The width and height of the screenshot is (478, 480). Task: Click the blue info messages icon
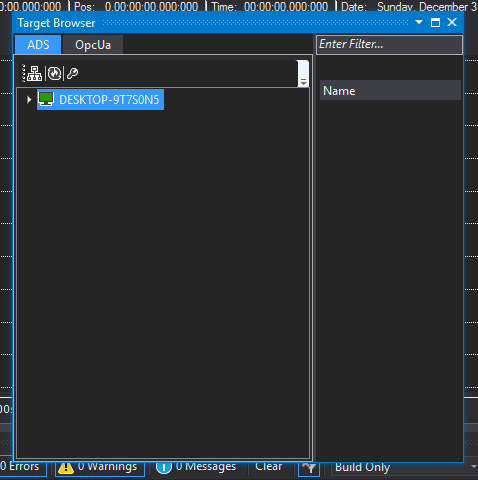164,468
